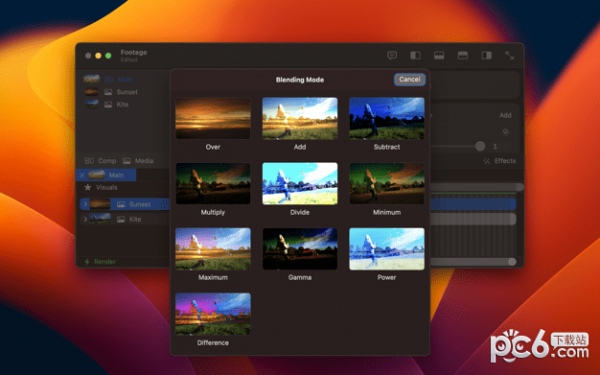Toggle the top panel layout icon
Screen dimensions: 600x375
click(x=463, y=55)
